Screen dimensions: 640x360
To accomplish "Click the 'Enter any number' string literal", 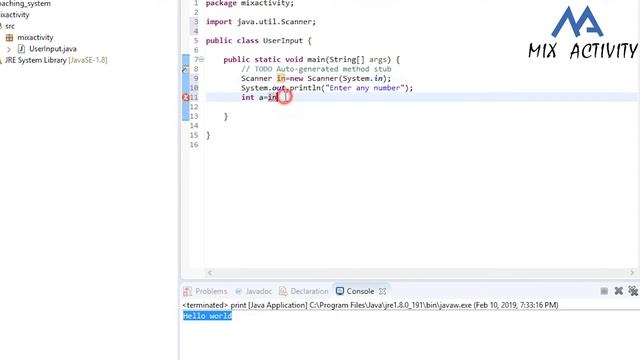I will [x=364, y=88].
